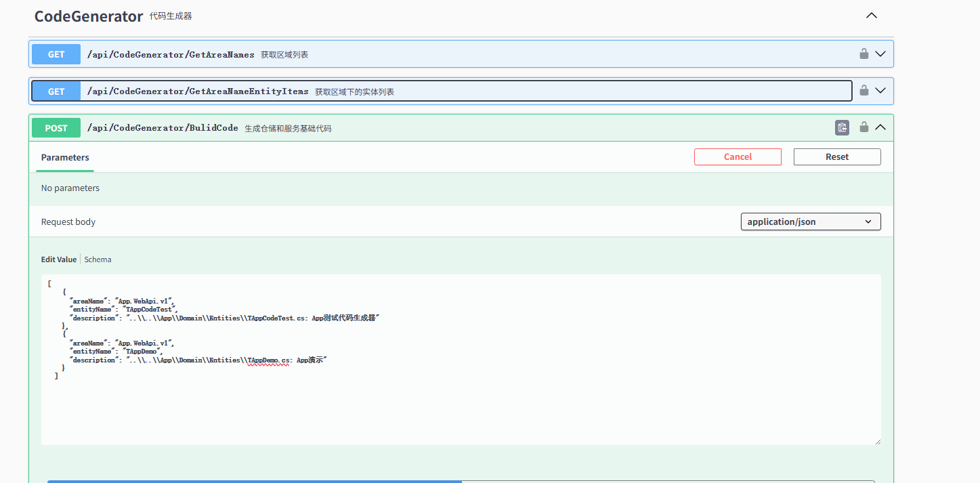
Task: Click the Cancel button
Action: pyautogui.click(x=738, y=156)
